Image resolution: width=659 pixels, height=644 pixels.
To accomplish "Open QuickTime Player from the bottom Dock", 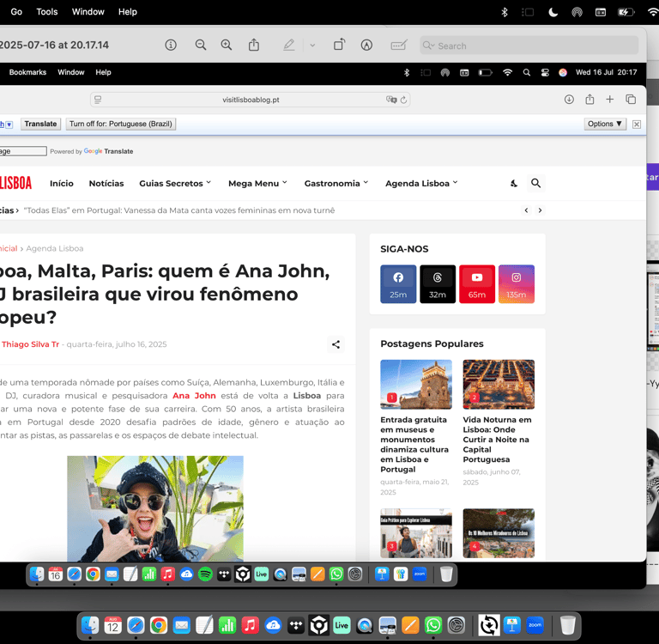I will click(365, 625).
